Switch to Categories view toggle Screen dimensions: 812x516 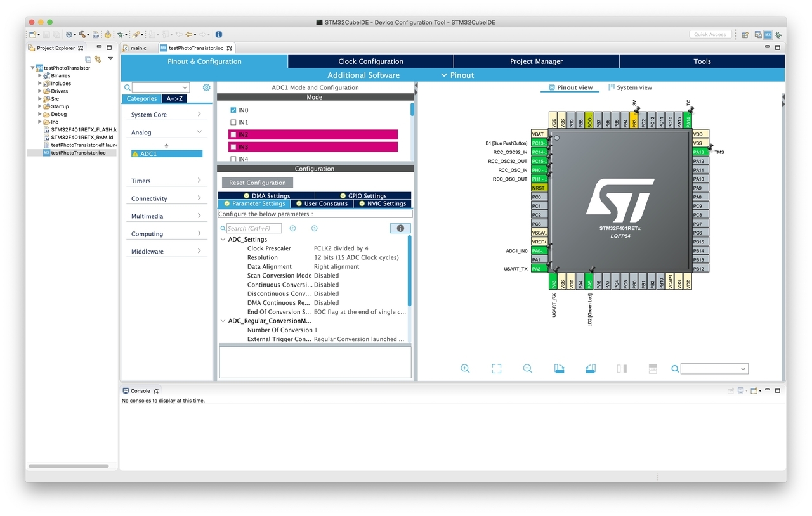141,98
